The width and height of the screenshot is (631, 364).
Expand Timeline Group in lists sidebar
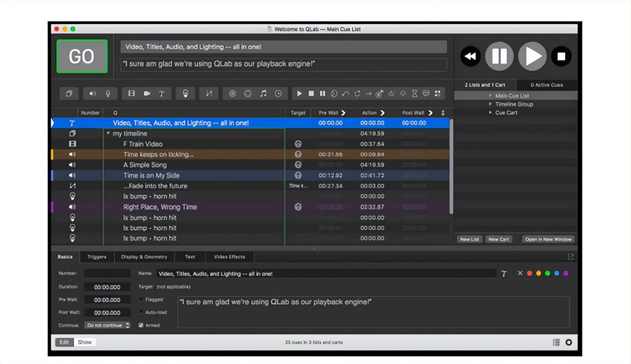(490, 104)
